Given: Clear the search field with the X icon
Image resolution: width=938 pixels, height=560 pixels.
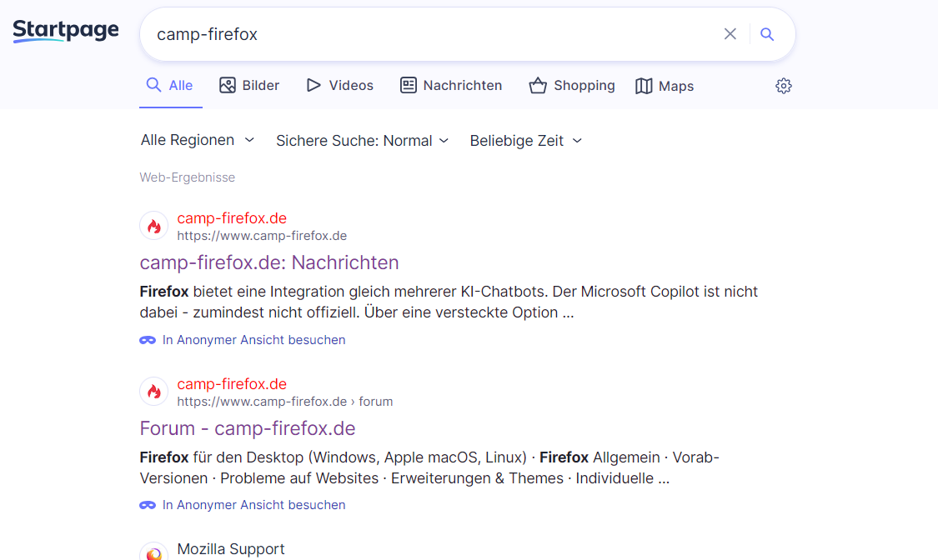Looking at the screenshot, I should tap(730, 34).
